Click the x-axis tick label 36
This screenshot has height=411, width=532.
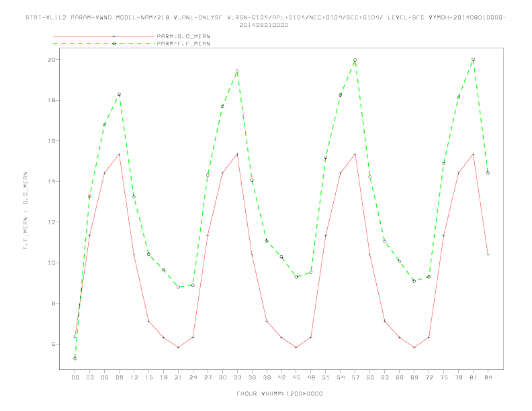coord(252,377)
